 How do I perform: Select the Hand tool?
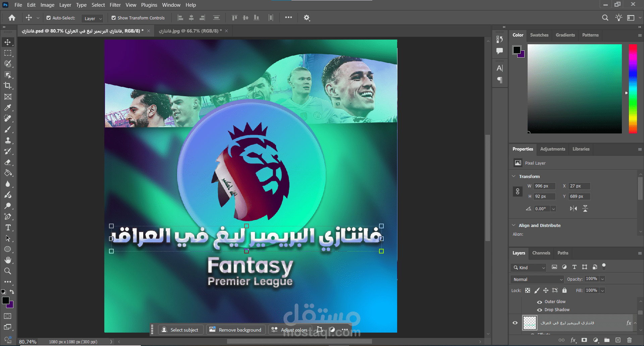coord(8,260)
